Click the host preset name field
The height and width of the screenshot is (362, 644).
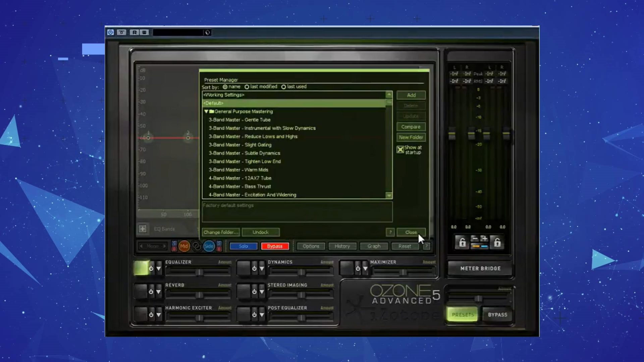pos(178,33)
